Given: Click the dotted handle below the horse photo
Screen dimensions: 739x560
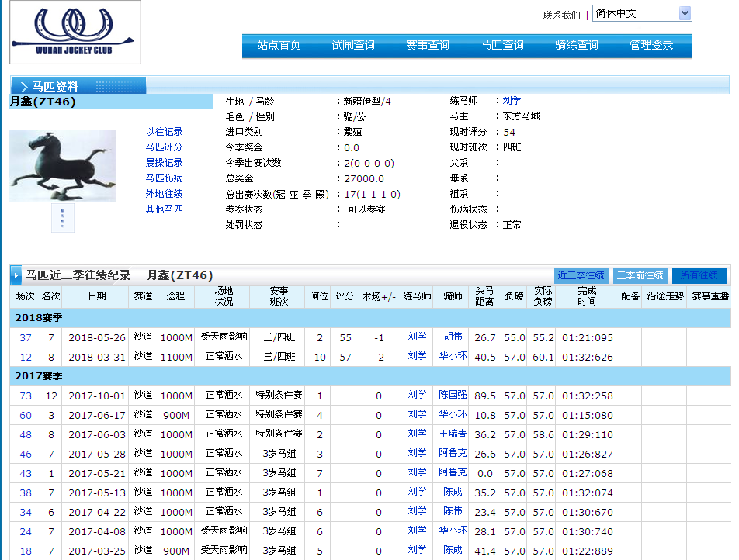Looking at the screenshot, I should [x=62, y=218].
